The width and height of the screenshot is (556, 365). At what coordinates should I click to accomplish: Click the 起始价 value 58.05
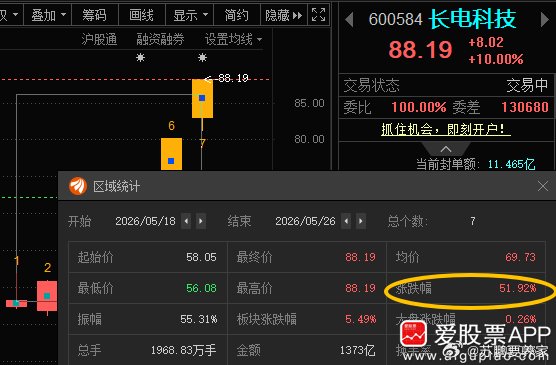tap(201, 257)
